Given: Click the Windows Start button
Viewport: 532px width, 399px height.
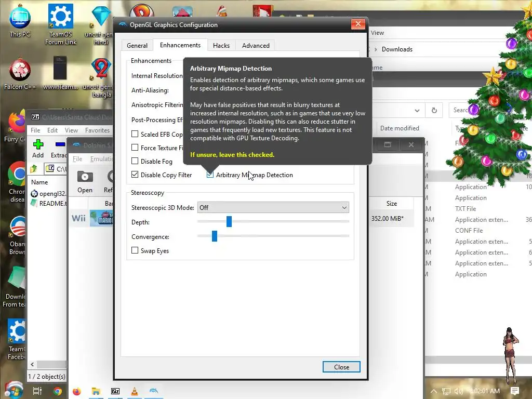Looking at the screenshot, I should click(x=13, y=391).
